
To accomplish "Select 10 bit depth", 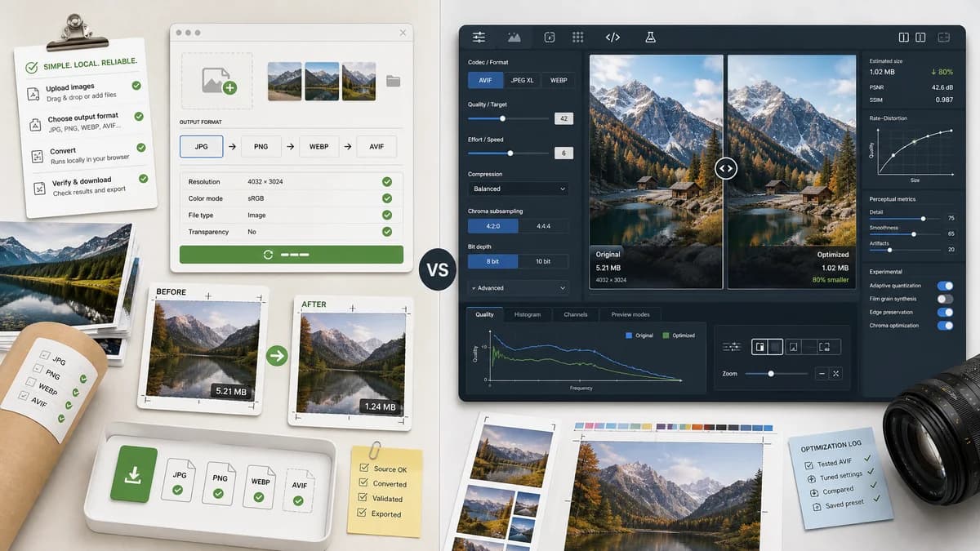I will 542,261.
